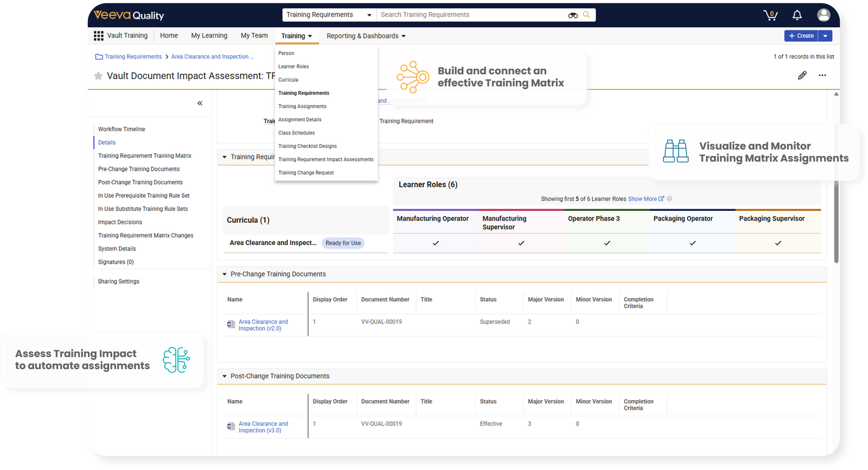Click the pencil edit icon
Screen dimensions: 868x470
(802, 75)
